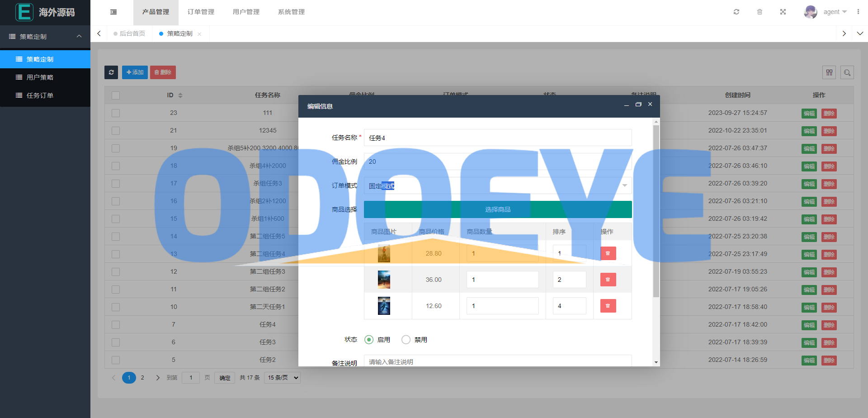Check the checkbox for row ID 23
The width and height of the screenshot is (868, 418).
coord(116,113)
